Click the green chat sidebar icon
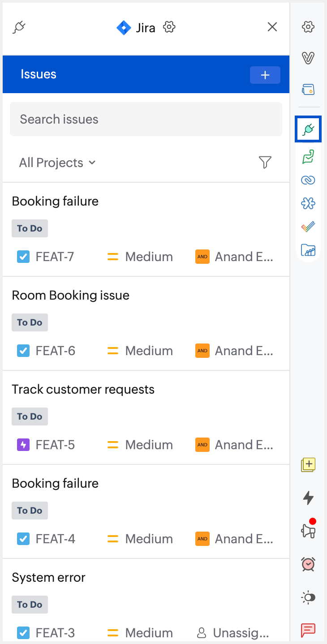This screenshot has width=327, height=644. (x=308, y=156)
